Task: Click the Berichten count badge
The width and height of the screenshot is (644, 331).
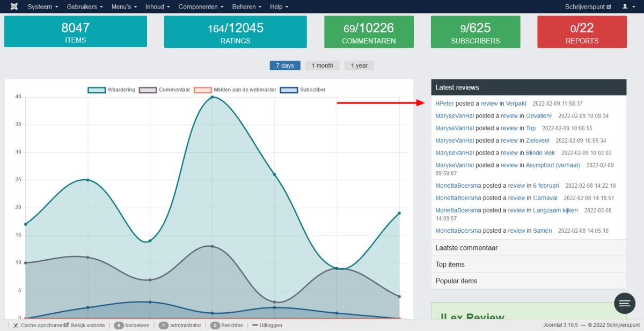Action: pyautogui.click(x=215, y=325)
